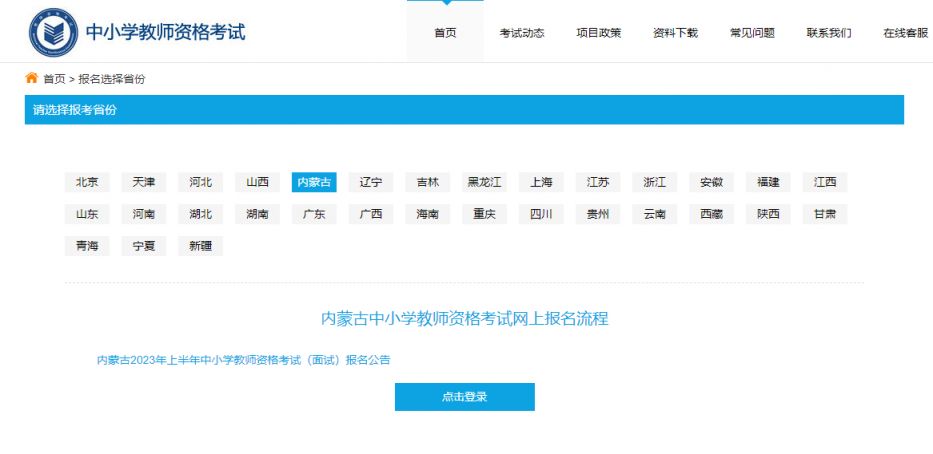Select province 上海

[541, 182]
